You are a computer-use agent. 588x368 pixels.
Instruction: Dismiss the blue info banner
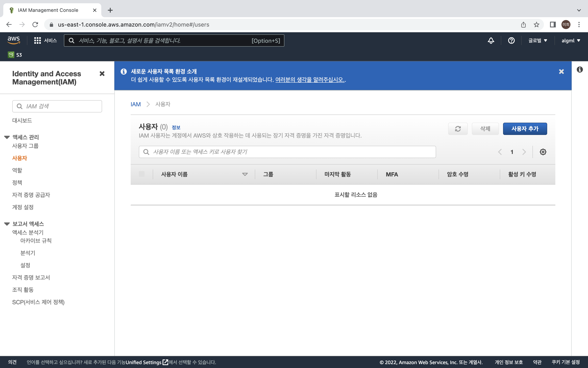561,72
